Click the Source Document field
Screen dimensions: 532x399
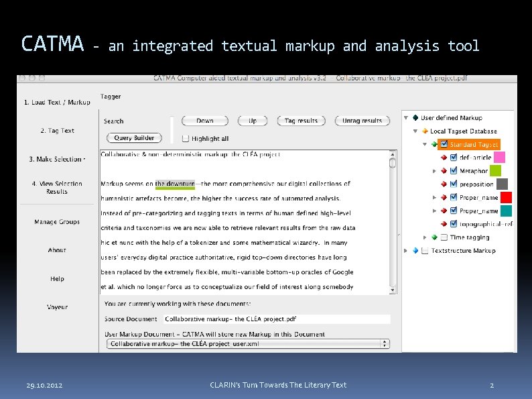(277, 319)
